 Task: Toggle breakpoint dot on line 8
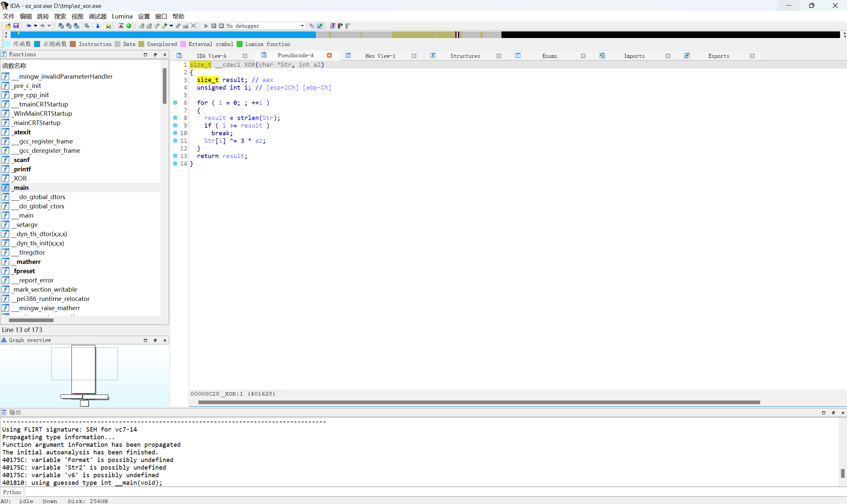point(175,118)
